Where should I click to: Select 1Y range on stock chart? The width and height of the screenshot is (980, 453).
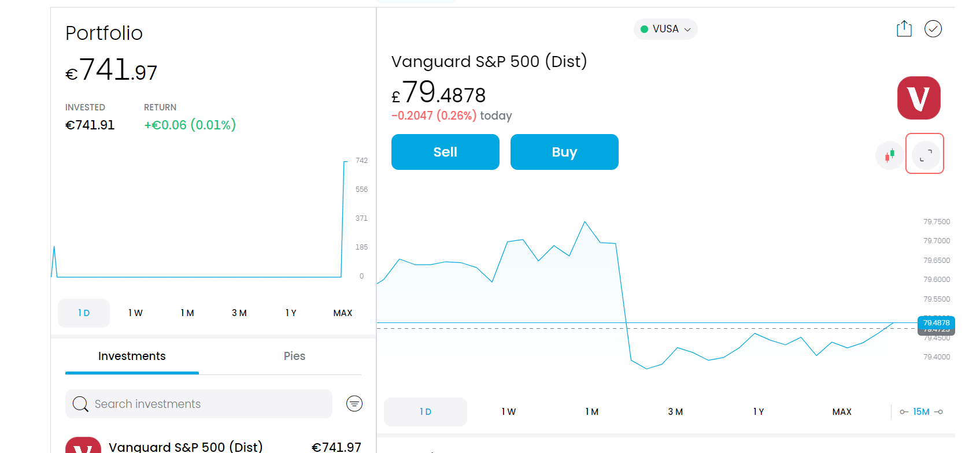click(759, 412)
